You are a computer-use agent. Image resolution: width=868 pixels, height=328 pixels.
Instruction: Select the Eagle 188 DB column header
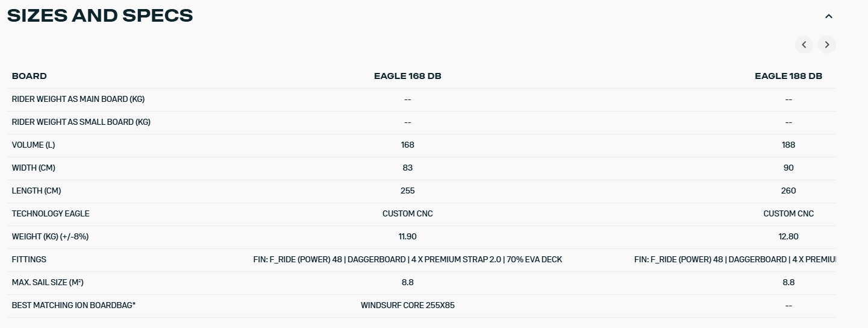788,76
